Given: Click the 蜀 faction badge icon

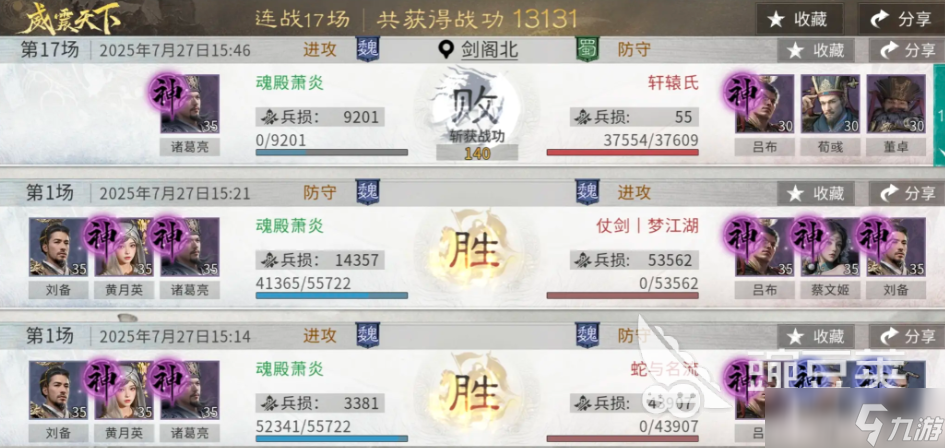Looking at the screenshot, I should (x=588, y=50).
